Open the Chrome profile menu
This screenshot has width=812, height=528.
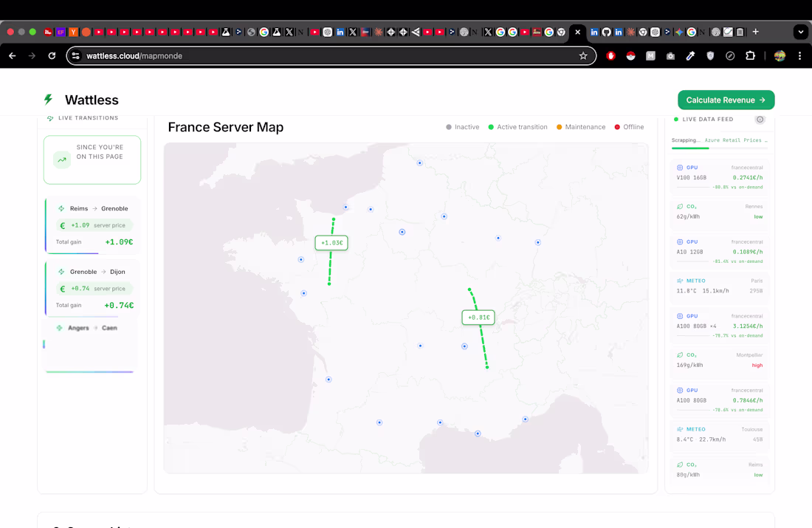780,55
